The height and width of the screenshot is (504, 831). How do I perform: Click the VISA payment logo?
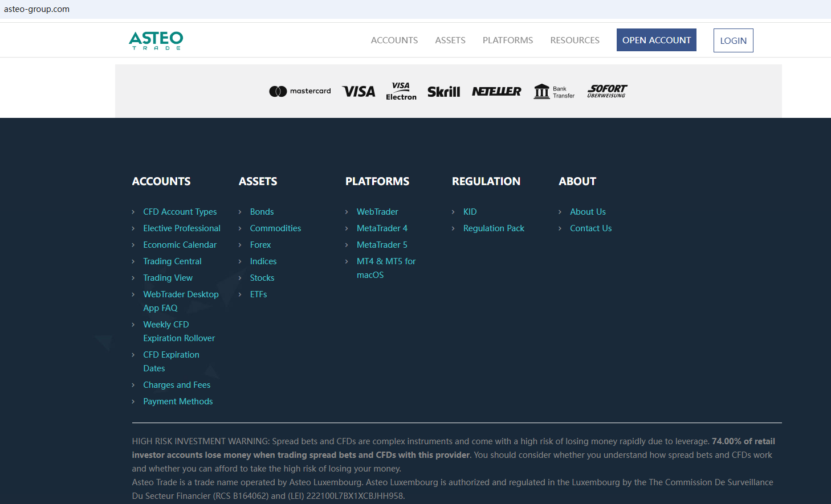[359, 91]
